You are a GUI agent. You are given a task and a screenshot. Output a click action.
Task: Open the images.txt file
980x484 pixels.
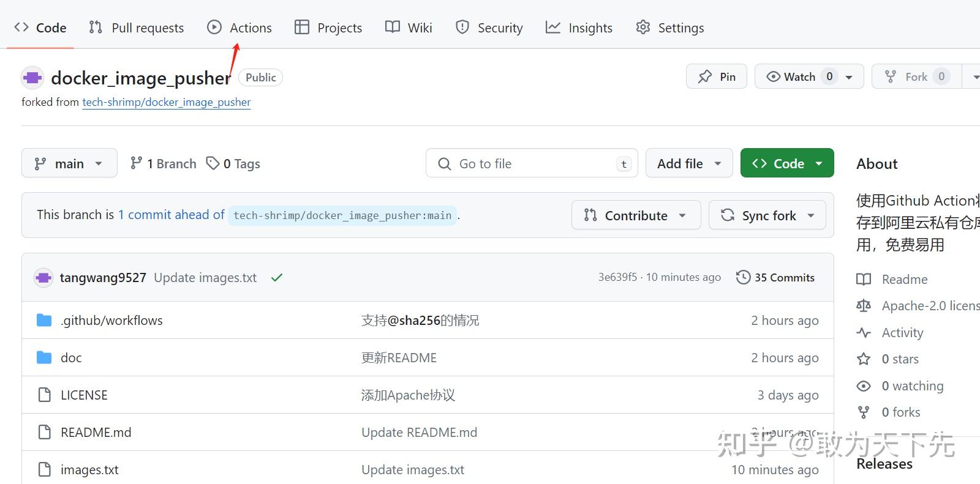coord(89,469)
